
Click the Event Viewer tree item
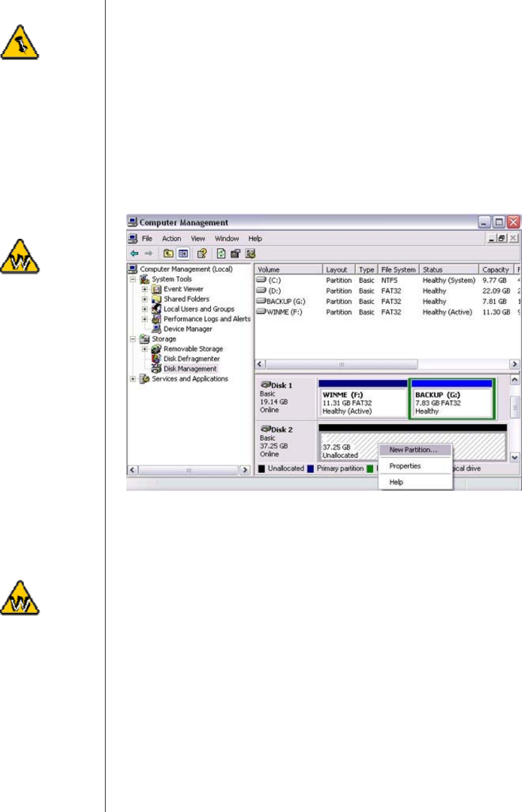pos(183,289)
